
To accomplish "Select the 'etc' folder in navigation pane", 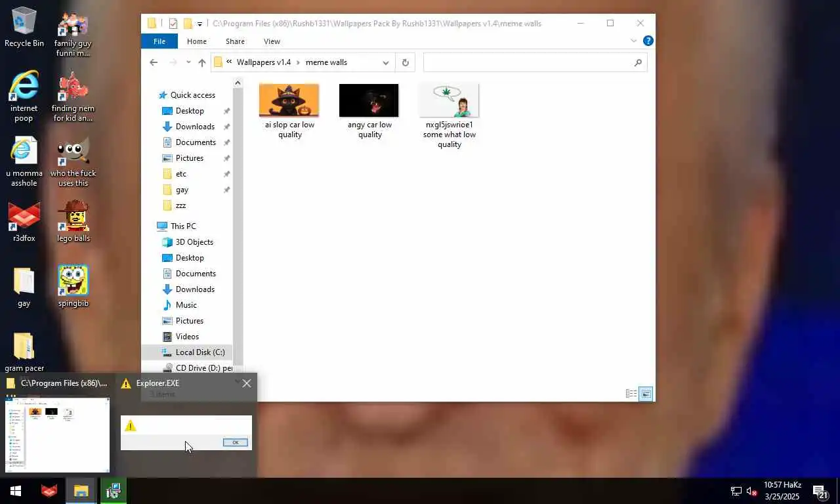I will tap(181, 174).
